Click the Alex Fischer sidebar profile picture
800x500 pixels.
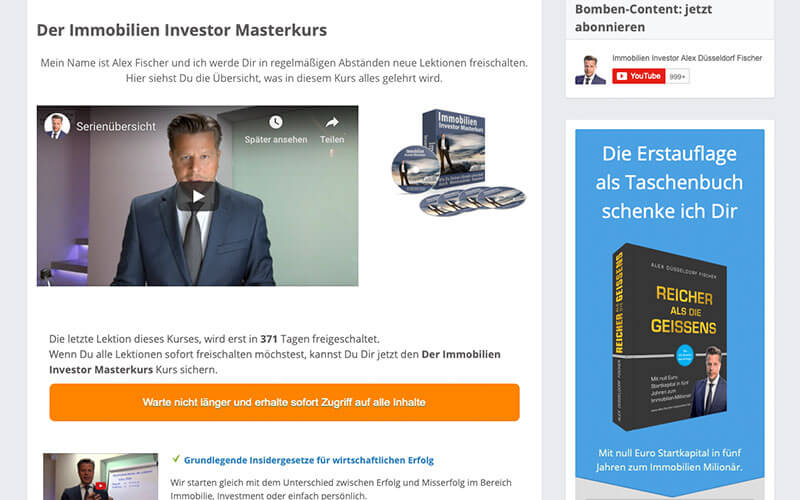tap(590, 69)
